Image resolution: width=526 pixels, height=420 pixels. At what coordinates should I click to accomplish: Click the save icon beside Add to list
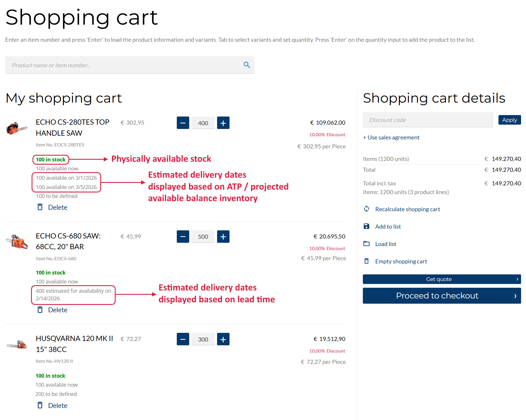pos(367,226)
